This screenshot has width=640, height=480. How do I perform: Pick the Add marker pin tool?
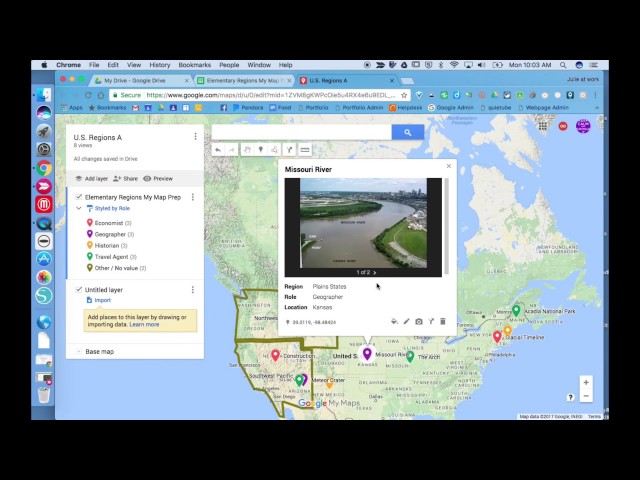pos(261,150)
